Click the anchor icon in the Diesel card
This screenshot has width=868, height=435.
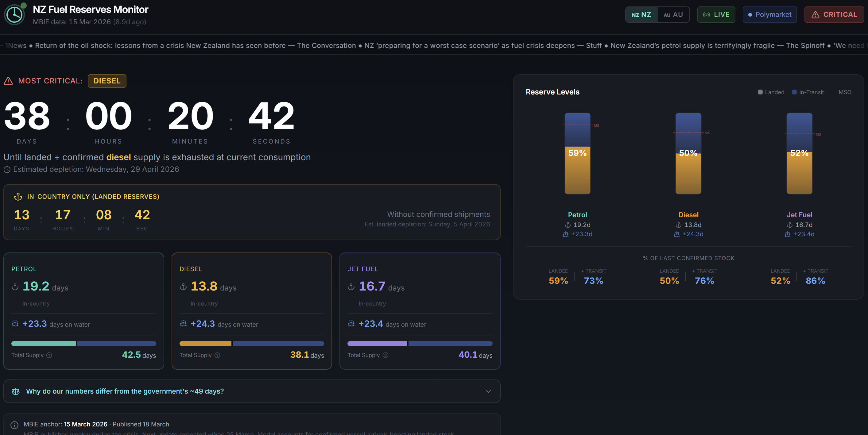183,287
